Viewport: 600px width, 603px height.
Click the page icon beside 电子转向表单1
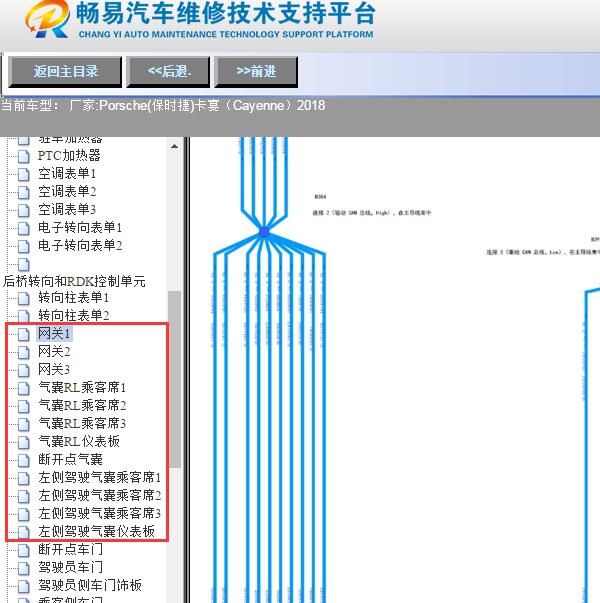click(24, 228)
